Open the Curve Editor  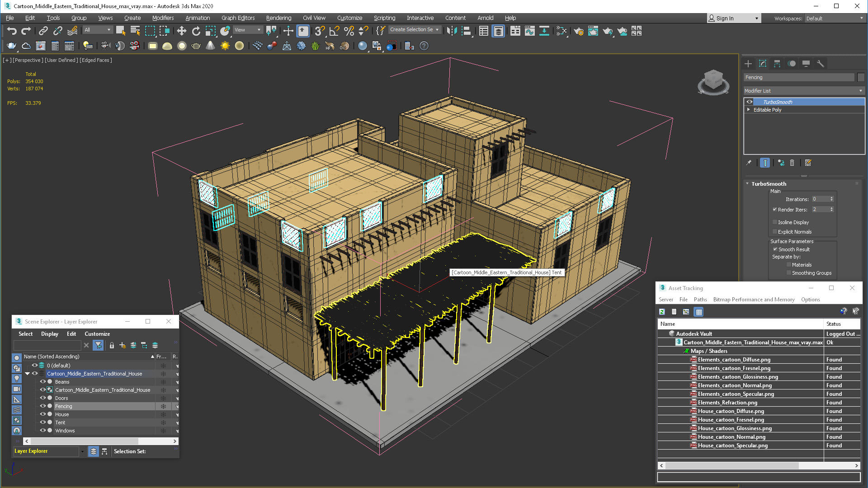coord(530,31)
